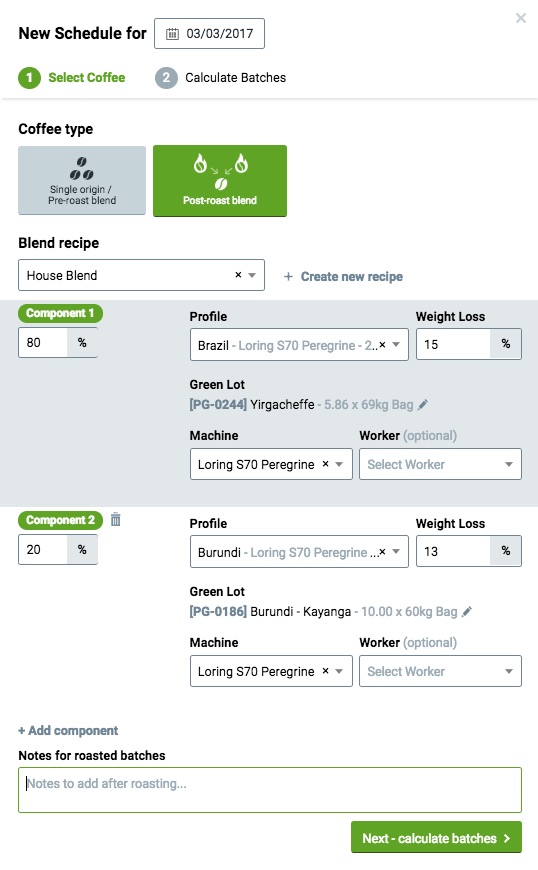Viewport: 538px width, 870px height.
Task: Open Component 1 Select Worker dropdown
Action: pos(440,464)
